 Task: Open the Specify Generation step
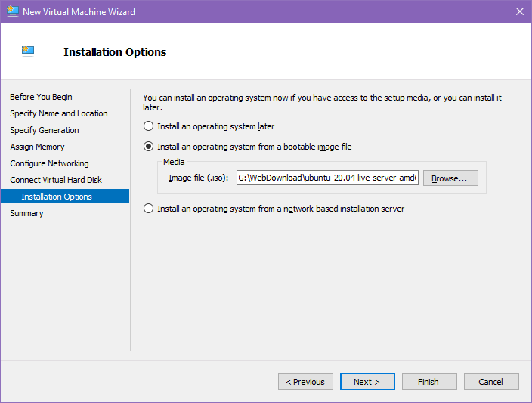[45, 130]
